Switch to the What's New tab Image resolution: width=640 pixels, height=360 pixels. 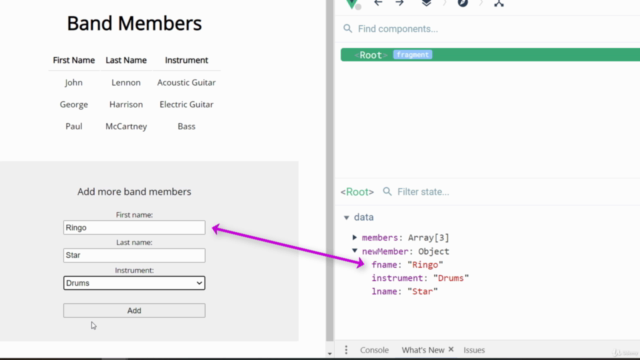[x=422, y=350]
